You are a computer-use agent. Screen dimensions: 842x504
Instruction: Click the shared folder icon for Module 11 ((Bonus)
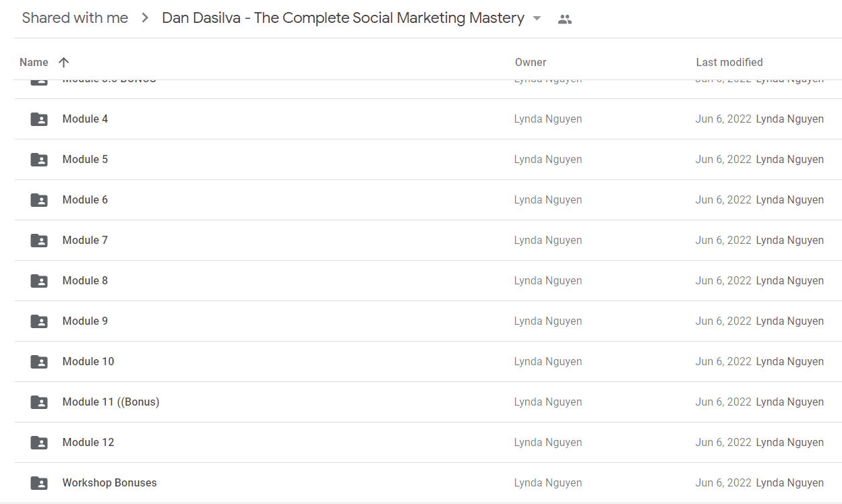(x=39, y=402)
